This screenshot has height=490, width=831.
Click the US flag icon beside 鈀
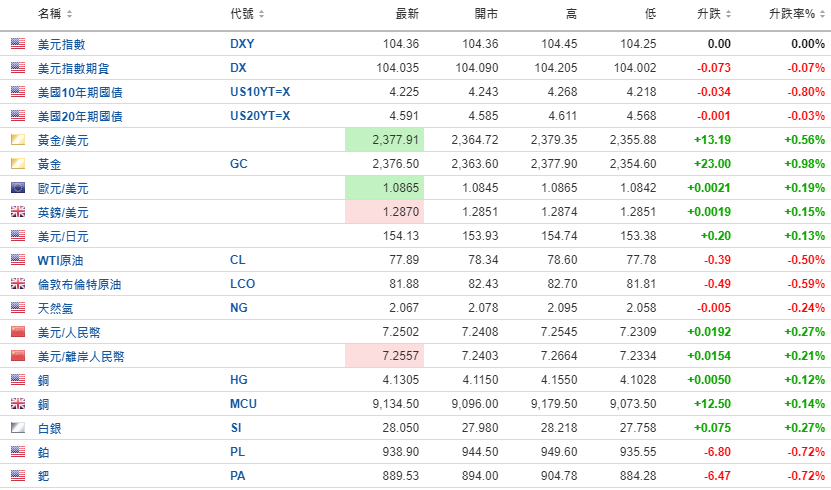point(18,476)
